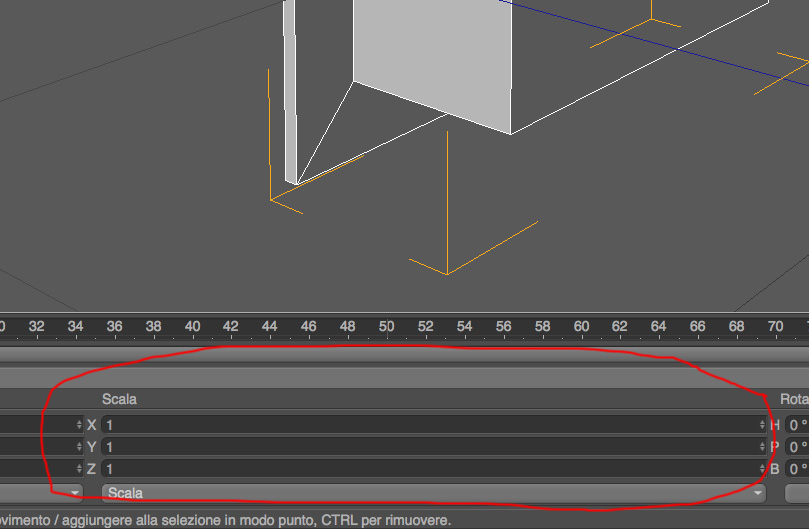Set the timeline to frame 60
Viewport: 809px width, 529px height.
[x=581, y=327]
